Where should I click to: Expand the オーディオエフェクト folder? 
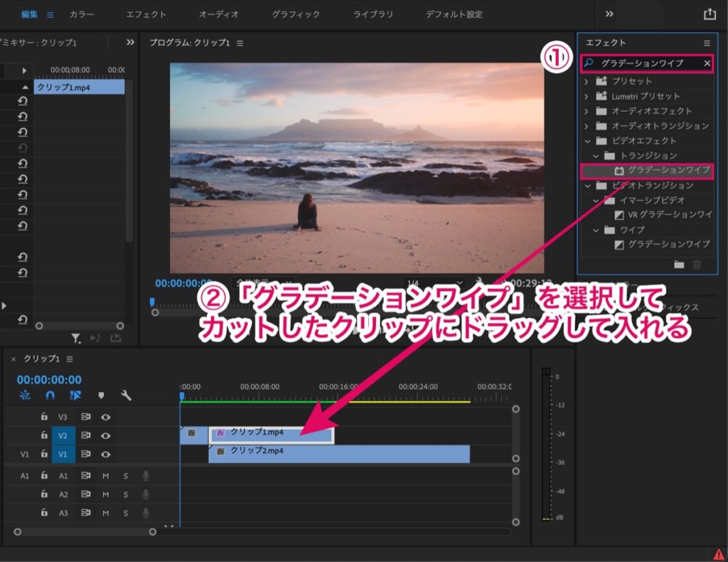point(587,112)
